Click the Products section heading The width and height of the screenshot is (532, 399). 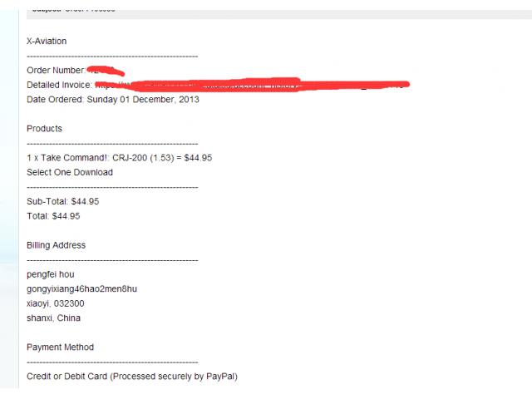tap(44, 129)
